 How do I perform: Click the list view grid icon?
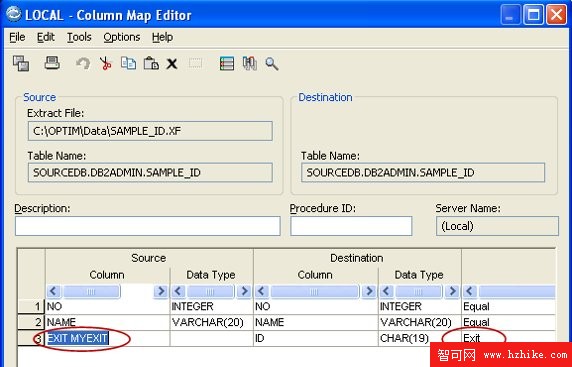(x=227, y=64)
